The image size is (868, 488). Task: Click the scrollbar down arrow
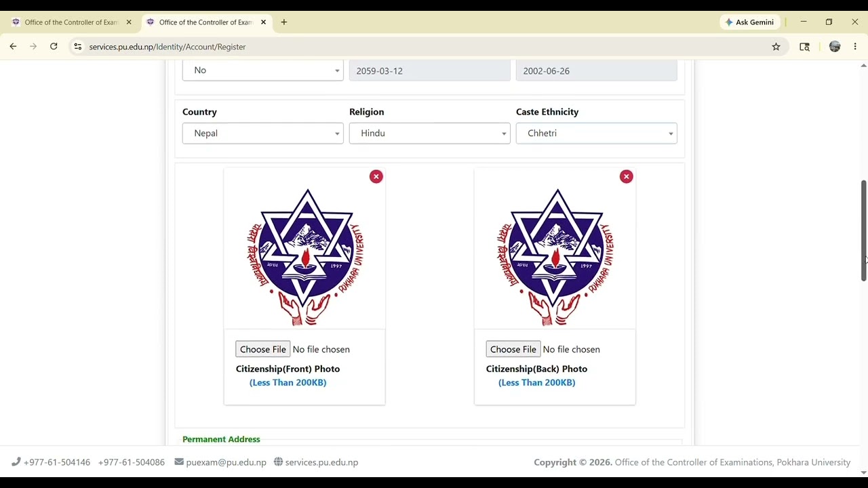click(863, 472)
